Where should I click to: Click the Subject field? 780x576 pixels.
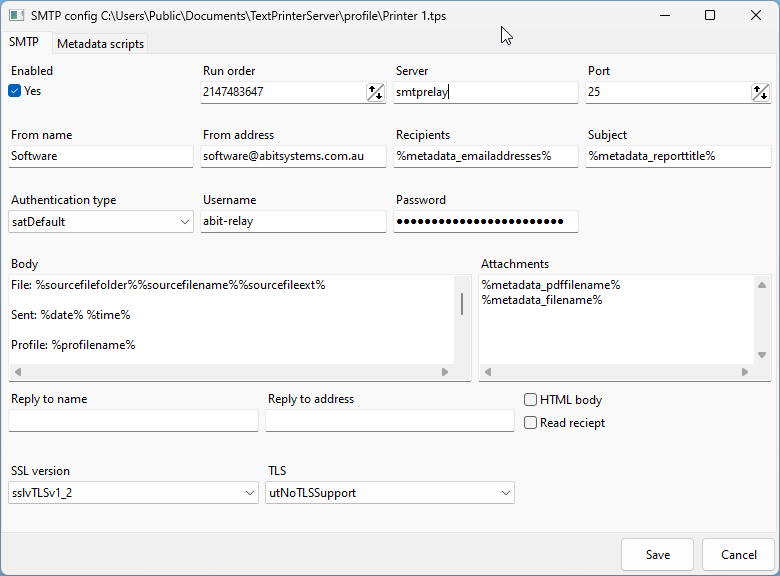679,156
